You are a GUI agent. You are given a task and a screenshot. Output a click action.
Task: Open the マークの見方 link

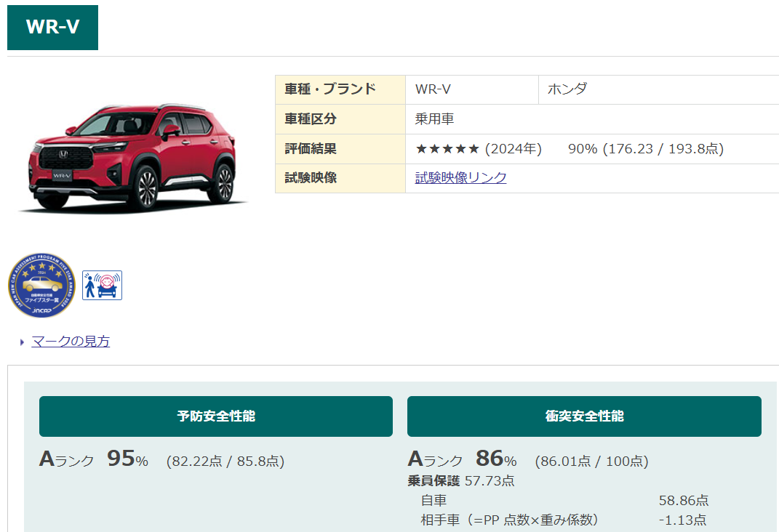71,342
